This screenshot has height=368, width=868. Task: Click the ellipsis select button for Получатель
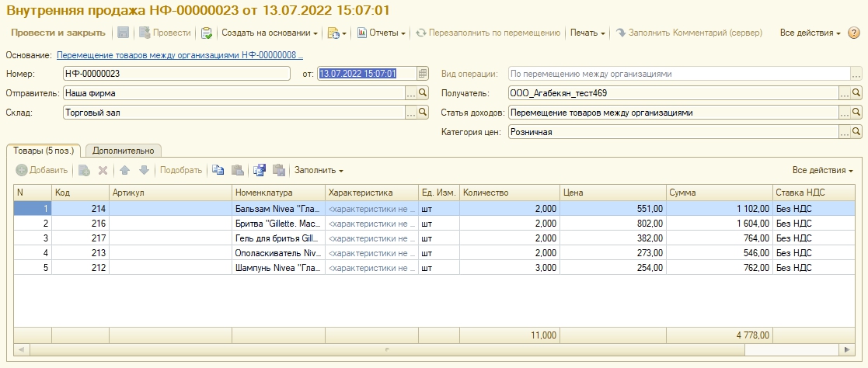[x=845, y=93]
